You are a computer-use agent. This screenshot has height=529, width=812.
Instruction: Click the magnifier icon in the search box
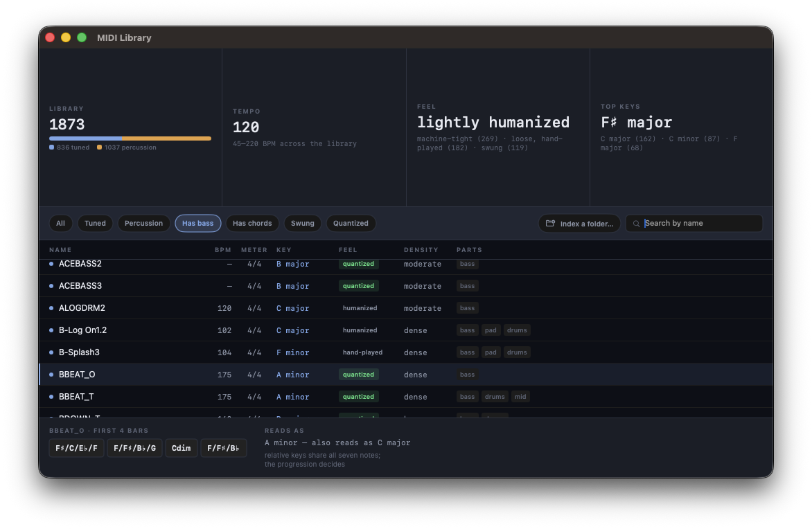click(x=636, y=224)
